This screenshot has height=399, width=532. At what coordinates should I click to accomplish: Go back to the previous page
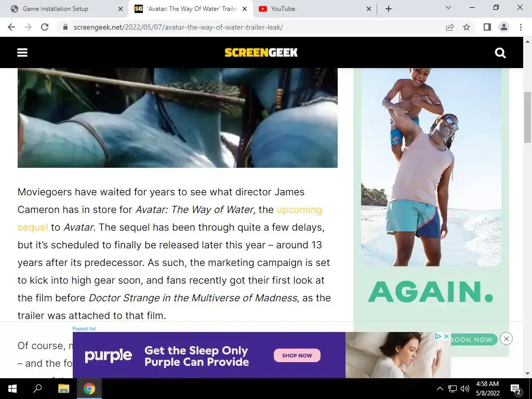(11, 27)
